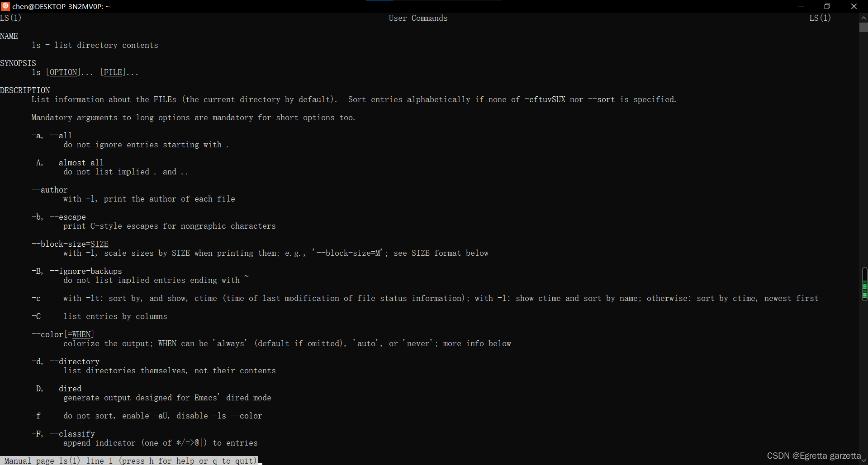Image resolution: width=868 pixels, height=465 pixels.
Task: Click the left LS(1) header
Action: click(x=10, y=18)
